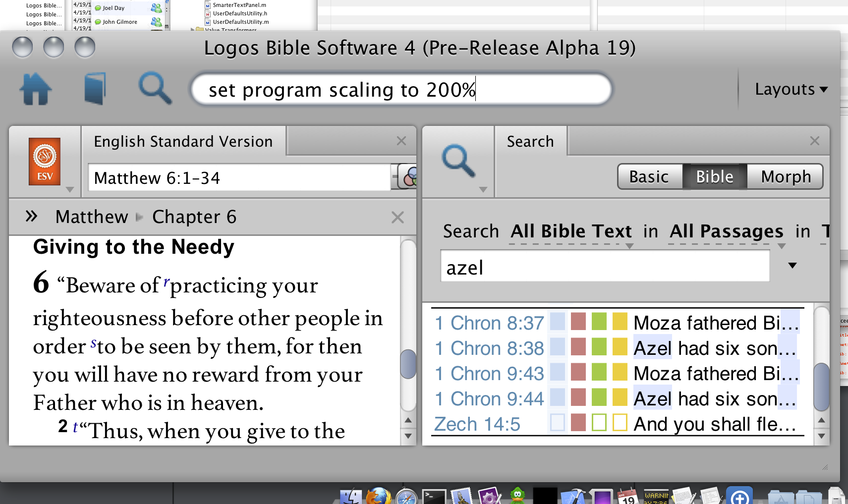Screen dimensions: 848x504
Task: Open iCal calendar in the Dock
Action: 628,497
